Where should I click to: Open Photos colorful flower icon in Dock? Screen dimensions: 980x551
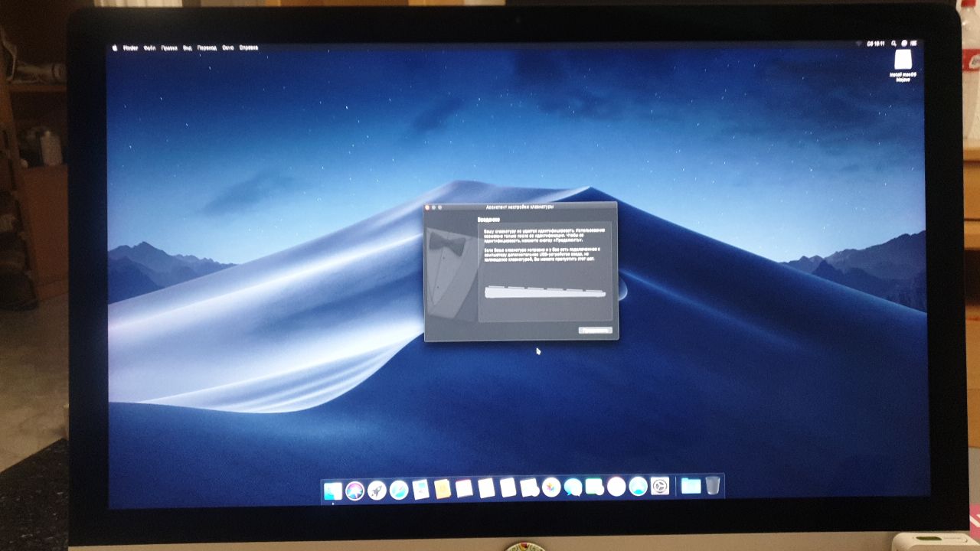[551, 487]
